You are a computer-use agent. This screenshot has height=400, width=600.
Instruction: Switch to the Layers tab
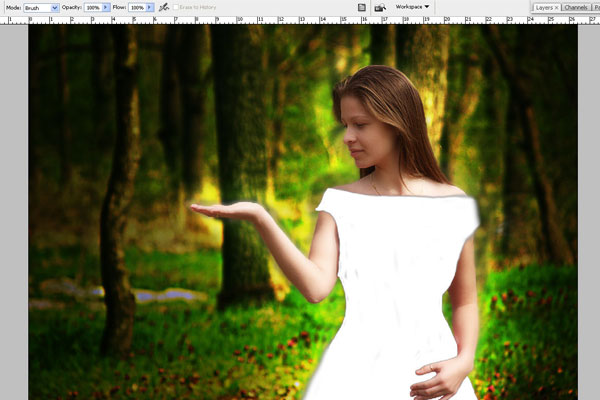543,7
